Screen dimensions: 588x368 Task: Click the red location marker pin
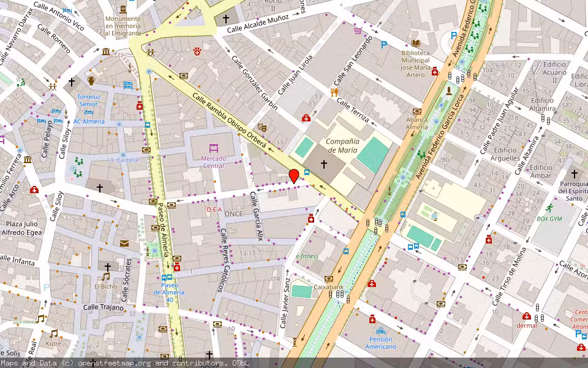pyautogui.click(x=294, y=175)
